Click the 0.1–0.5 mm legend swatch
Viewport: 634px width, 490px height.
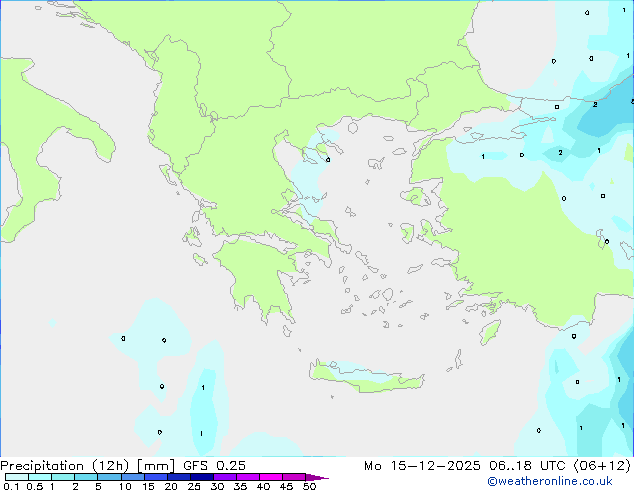click(x=17, y=477)
